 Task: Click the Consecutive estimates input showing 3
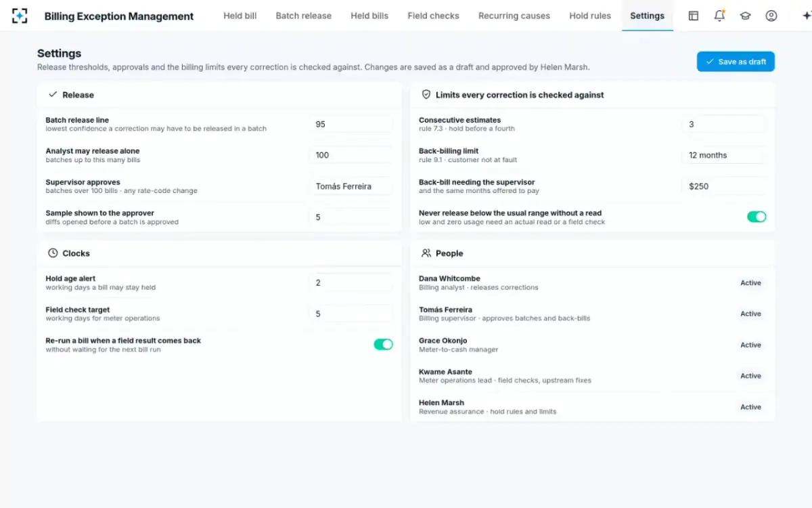[x=724, y=124]
